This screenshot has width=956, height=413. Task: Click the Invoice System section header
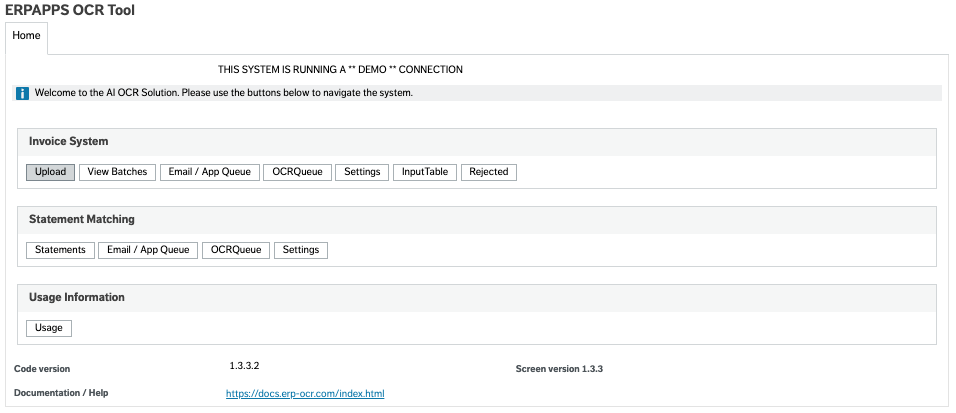477,142
